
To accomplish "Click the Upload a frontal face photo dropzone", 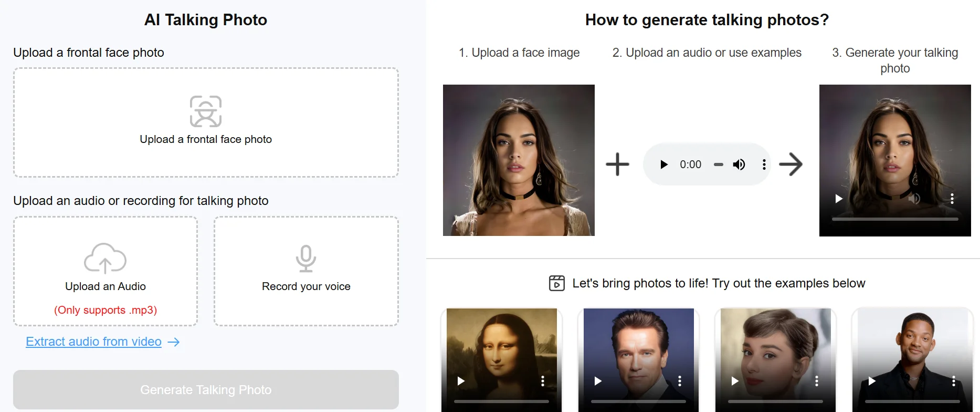I will [206, 122].
